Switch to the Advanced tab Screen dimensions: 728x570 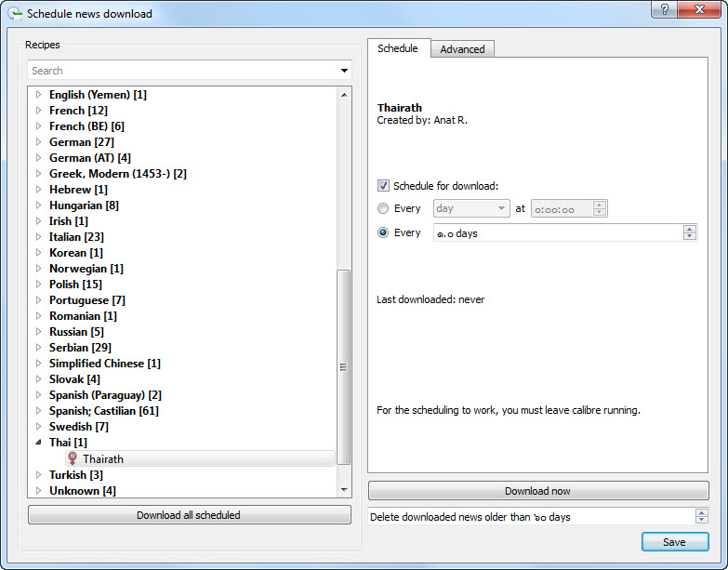coord(462,49)
